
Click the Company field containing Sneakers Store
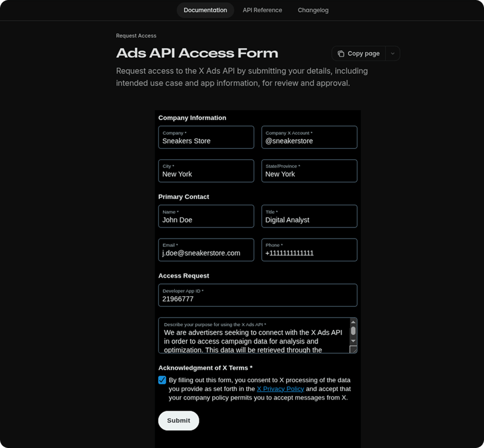coord(206,137)
